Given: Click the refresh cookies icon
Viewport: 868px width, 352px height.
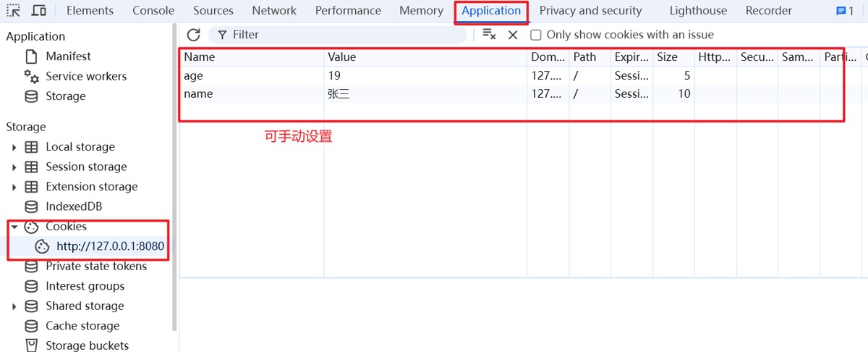Looking at the screenshot, I should [x=193, y=35].
